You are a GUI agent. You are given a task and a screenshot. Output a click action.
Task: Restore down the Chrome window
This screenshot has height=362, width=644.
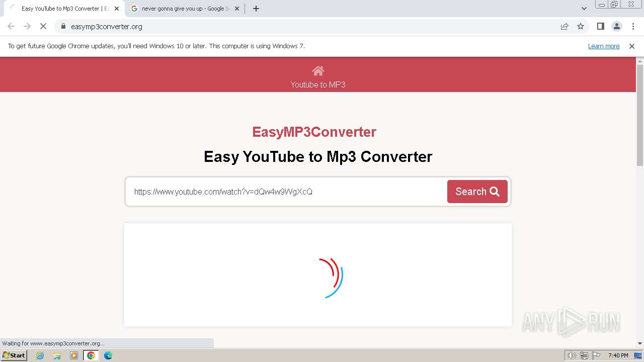coord(614,5)
